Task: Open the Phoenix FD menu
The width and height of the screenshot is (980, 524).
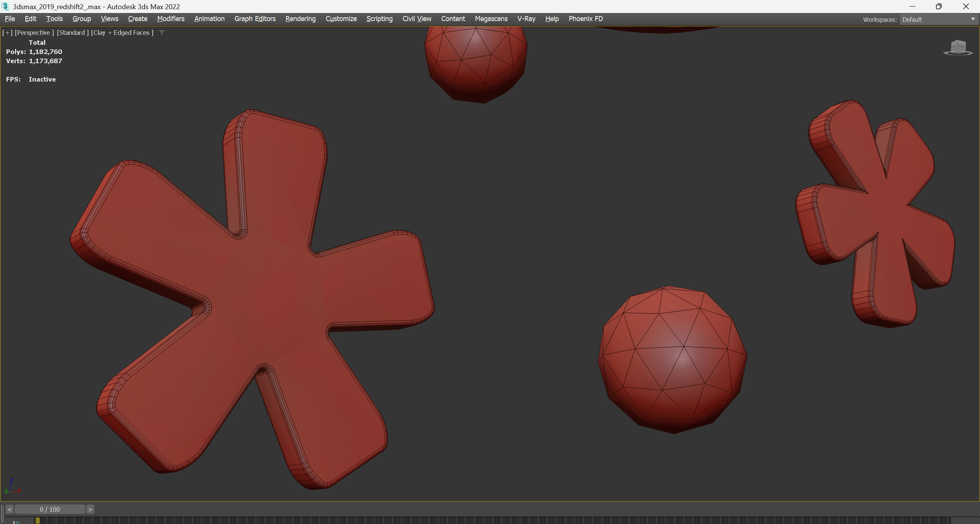Action: 585,19
